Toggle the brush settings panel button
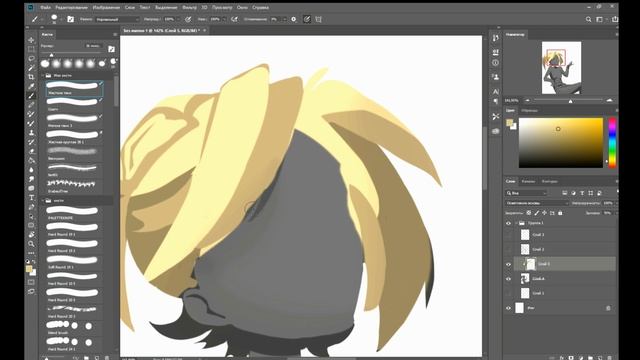This screenshot has height=360, width=640. click(71, 19)
